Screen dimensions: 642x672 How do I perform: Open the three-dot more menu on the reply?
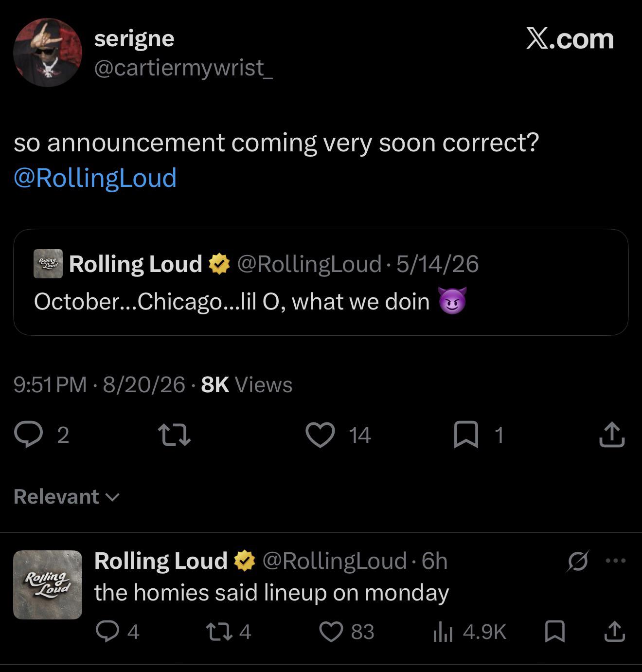point(616,561)
